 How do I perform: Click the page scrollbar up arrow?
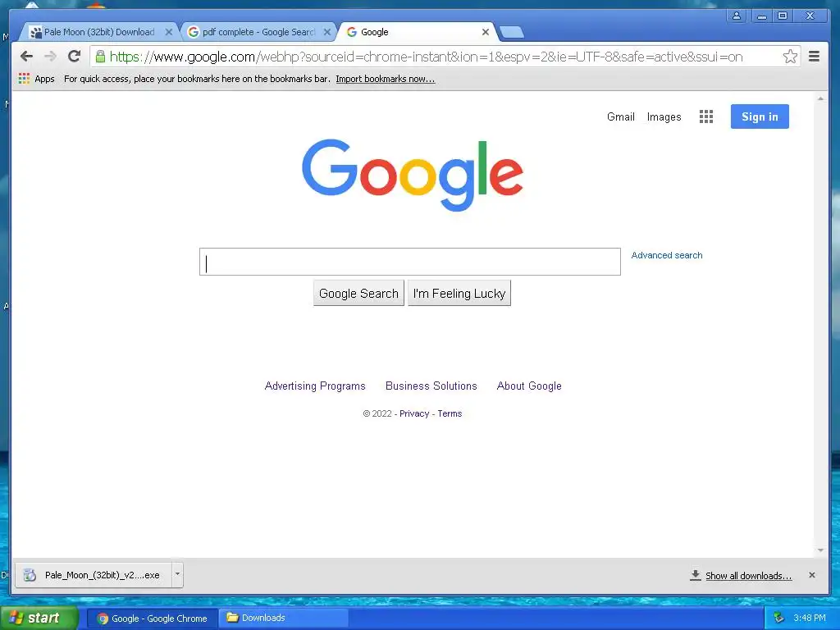tap(820, 98)
